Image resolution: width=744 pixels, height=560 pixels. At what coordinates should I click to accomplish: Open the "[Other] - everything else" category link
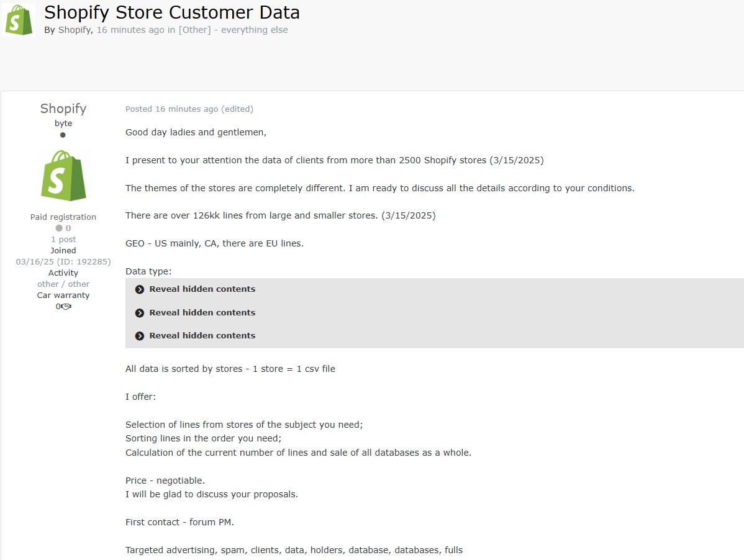pos(233,30)
